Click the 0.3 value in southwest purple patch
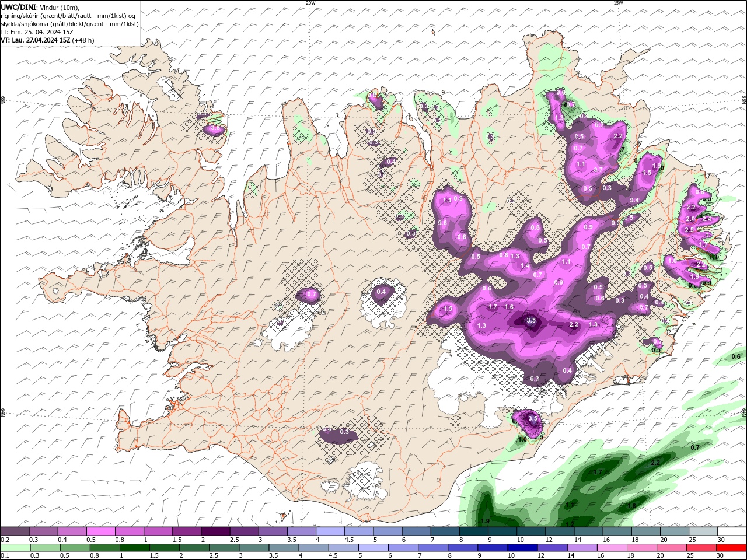747x560 pixels. pos(344,432)
